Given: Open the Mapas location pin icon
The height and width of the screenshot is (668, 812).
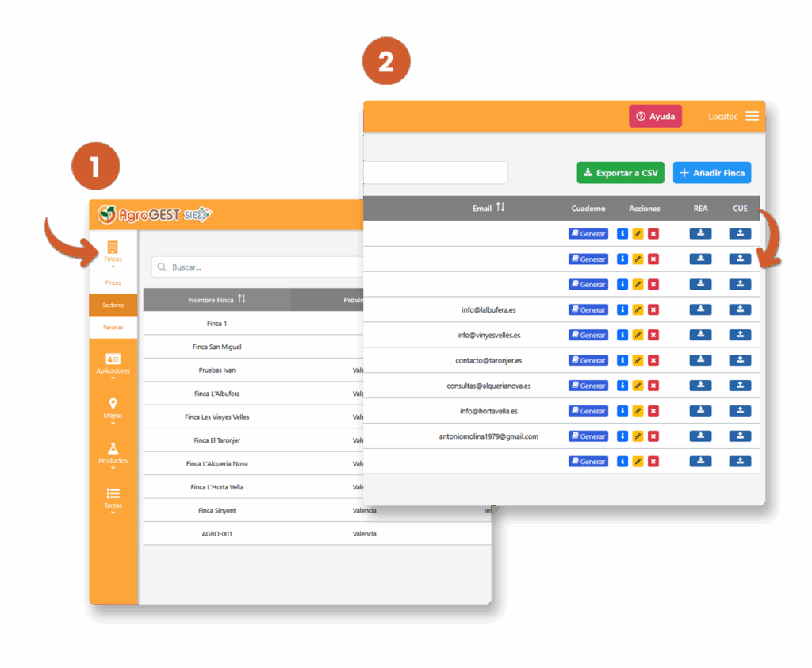Looking at the screenshot, I should (x=113, y=405).
